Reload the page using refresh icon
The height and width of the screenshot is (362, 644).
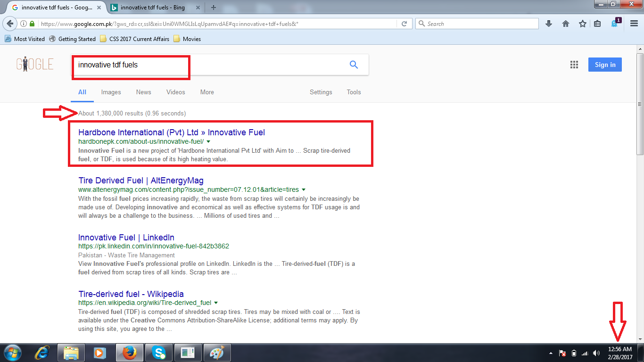404,24
